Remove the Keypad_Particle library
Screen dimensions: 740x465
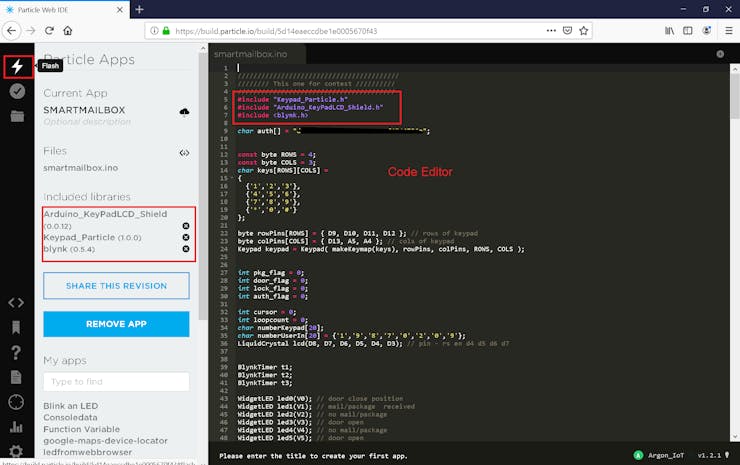point(186,237)
